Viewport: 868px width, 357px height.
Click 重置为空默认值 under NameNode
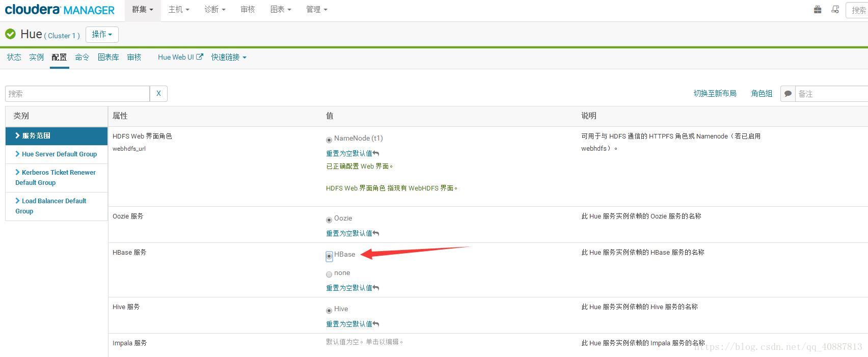pos(349,153)
